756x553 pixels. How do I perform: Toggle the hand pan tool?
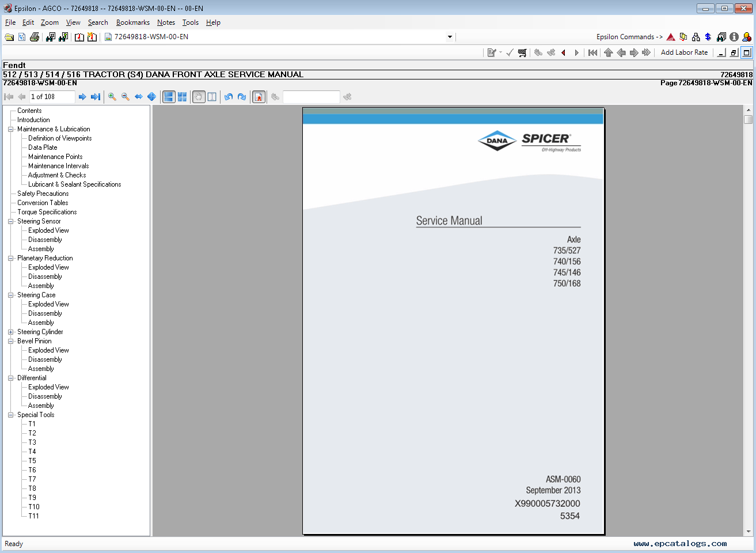click(199, 97)
